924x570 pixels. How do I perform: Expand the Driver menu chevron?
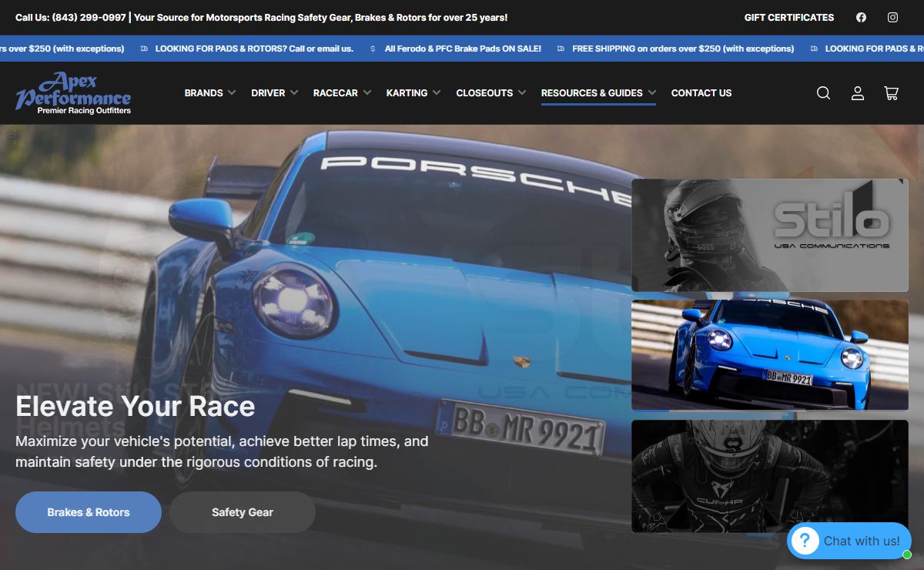tap(293, 92)
